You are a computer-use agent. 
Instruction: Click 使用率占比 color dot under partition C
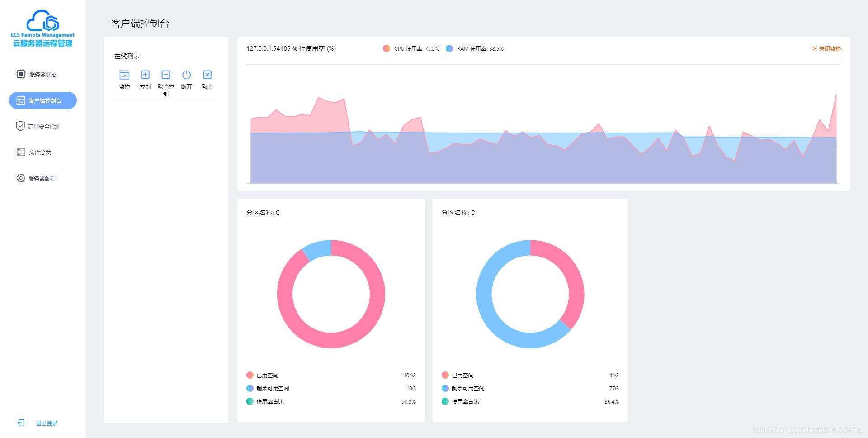250,401
